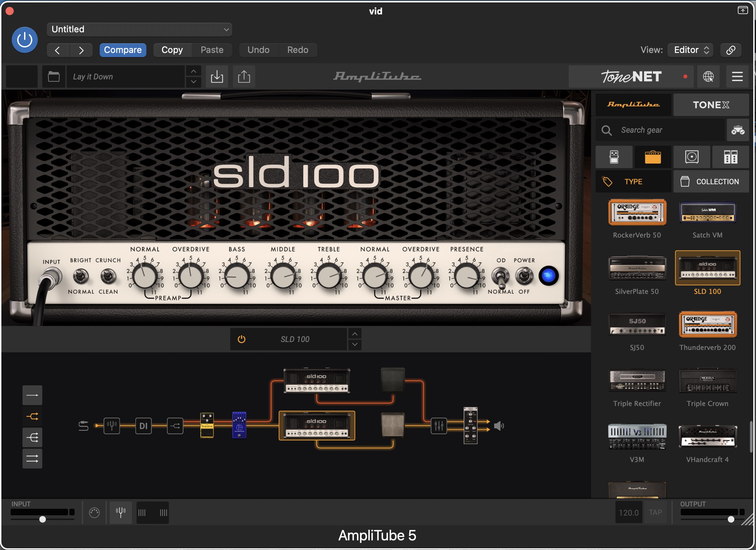Click the DI block in signal chain
This screenshot has height=550, width=756.
click(x=143, y=426)
